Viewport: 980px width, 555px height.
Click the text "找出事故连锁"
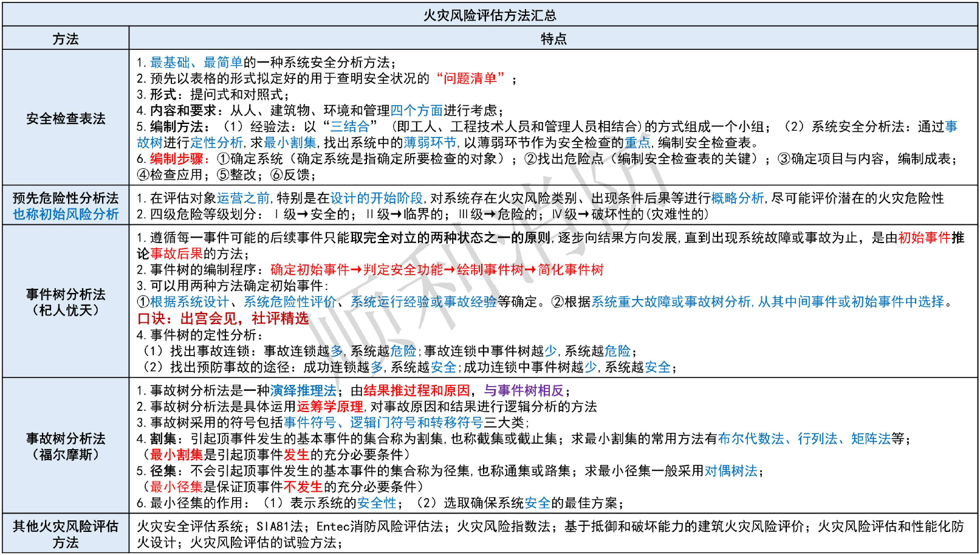pyautogui.click(x=210, y=351)
